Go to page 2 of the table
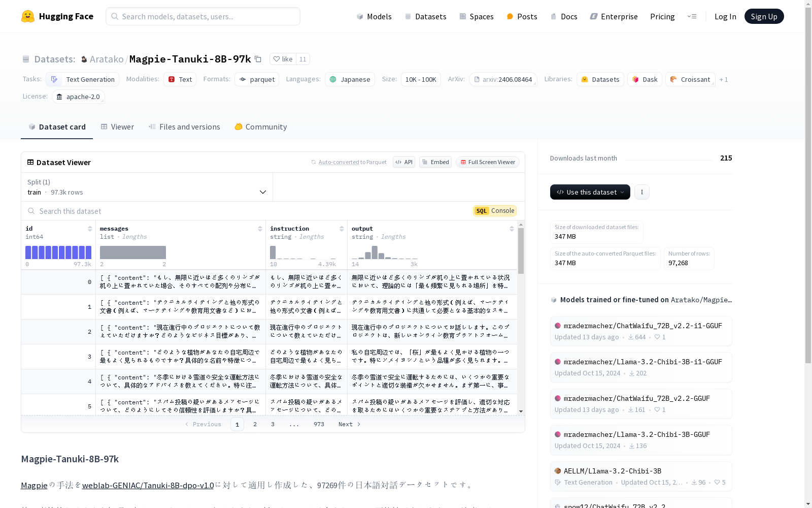Image resolution: width=812 pixels, height=508 pixels. click(255, 424)
